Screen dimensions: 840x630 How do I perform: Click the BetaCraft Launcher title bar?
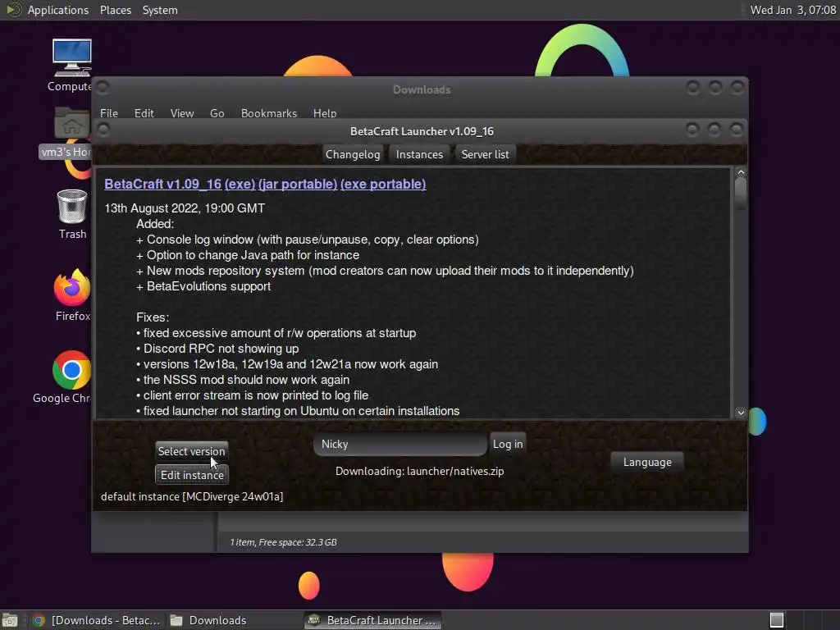(x=422, y=131)
